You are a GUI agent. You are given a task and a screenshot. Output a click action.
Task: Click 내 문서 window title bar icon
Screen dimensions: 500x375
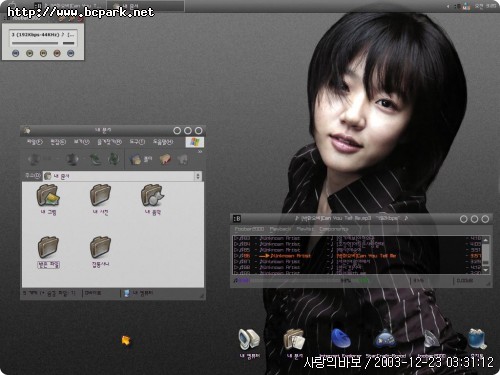click(27, 130)
